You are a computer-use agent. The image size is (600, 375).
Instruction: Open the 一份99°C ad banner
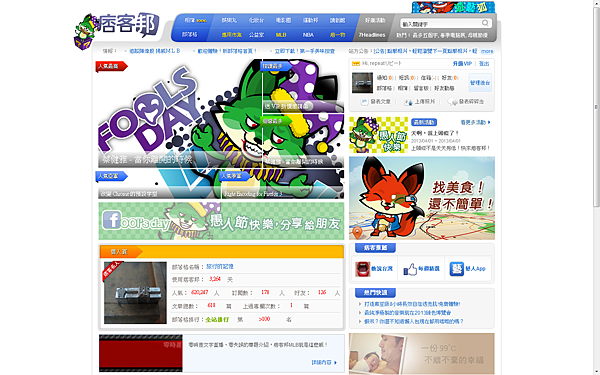coord(422,354)
